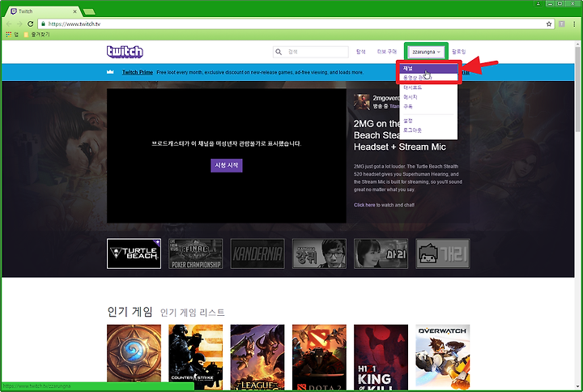The image size is (583, 392).
Task: Expand the zzarungna user dropdown
Action: [x=426, y=52]
